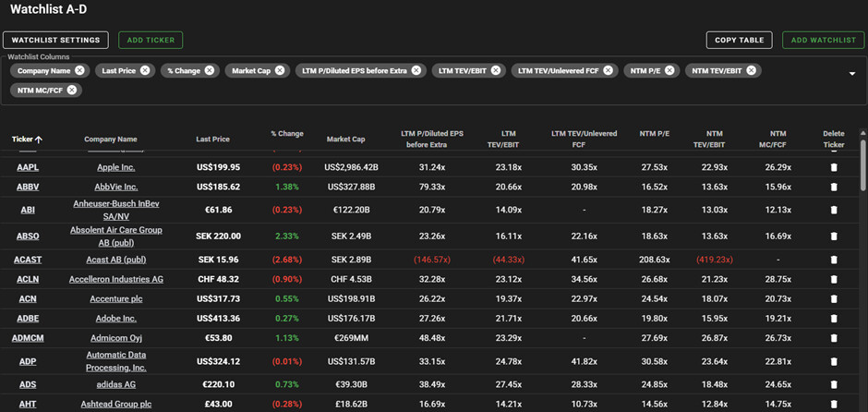
Task: Remove the Market Cap column chip
Action: 280,70
